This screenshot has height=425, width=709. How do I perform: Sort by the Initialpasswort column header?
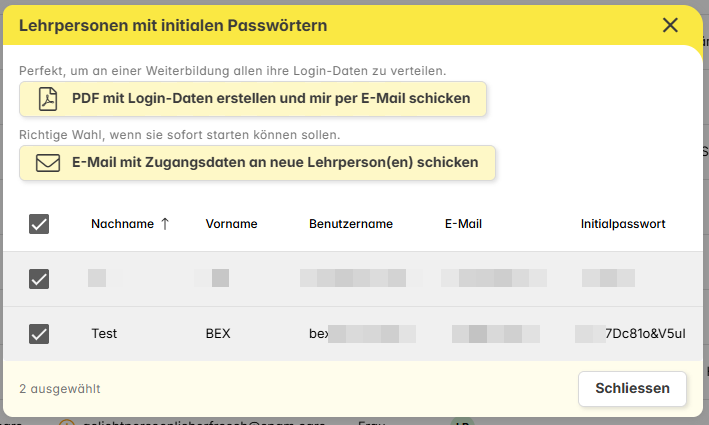click(x=622, y=224)
